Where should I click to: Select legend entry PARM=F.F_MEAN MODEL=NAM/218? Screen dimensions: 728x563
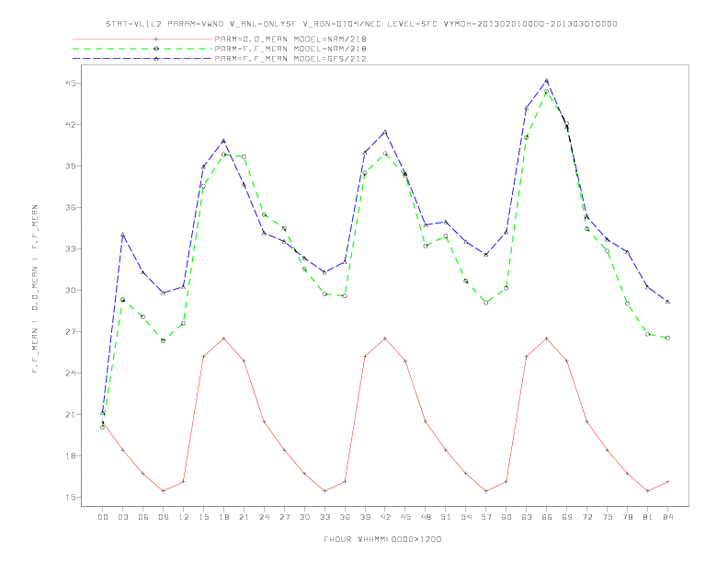point(290,49)
